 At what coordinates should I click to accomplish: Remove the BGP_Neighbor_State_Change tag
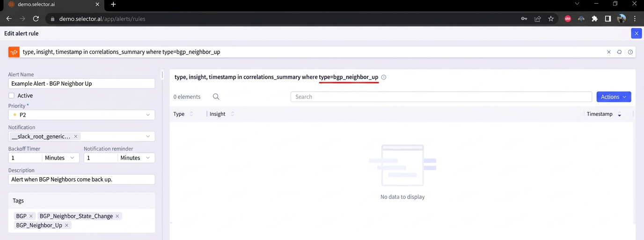tap(117, 216)
